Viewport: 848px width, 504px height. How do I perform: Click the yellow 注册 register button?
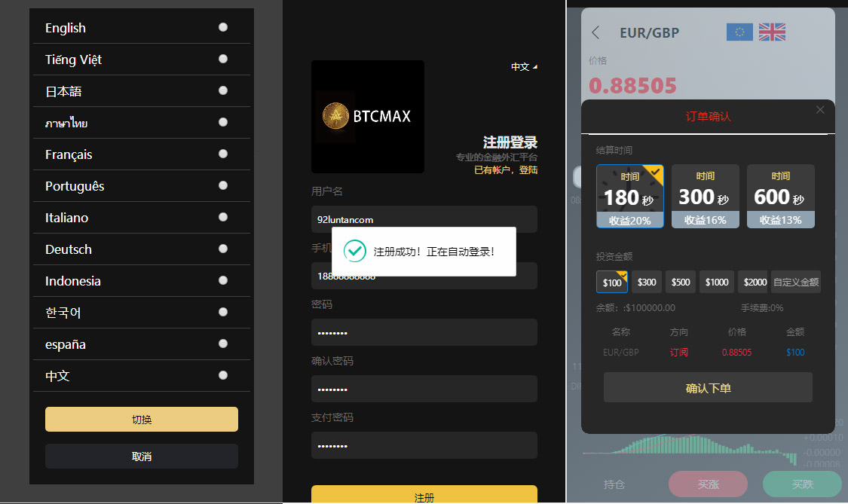pyautogui.click(x=424, y=495)
